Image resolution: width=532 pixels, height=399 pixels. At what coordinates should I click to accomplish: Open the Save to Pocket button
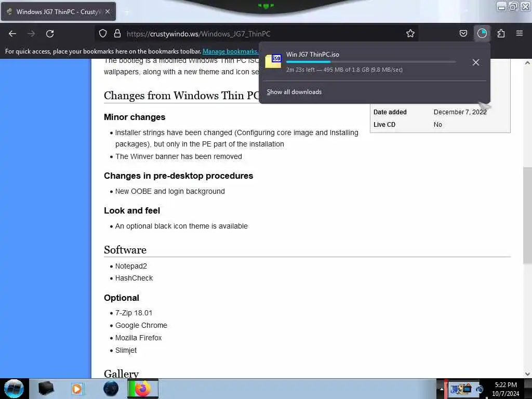pos(463,33)
